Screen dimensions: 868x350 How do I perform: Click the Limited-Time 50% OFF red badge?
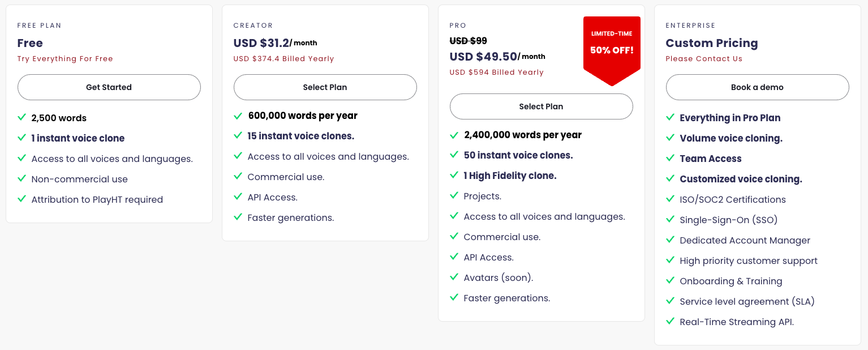(x=612, y=50)
